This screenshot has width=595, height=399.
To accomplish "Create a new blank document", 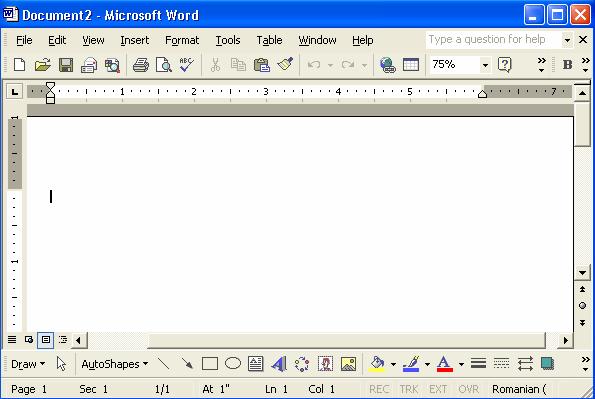I will (19, 65).
